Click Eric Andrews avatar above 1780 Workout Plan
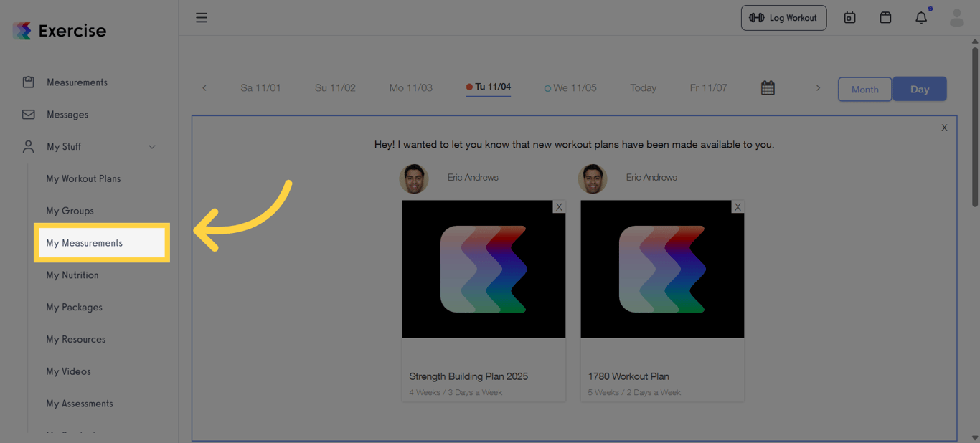The height and width of the screenshot is (443, 980). coord(593,178)
